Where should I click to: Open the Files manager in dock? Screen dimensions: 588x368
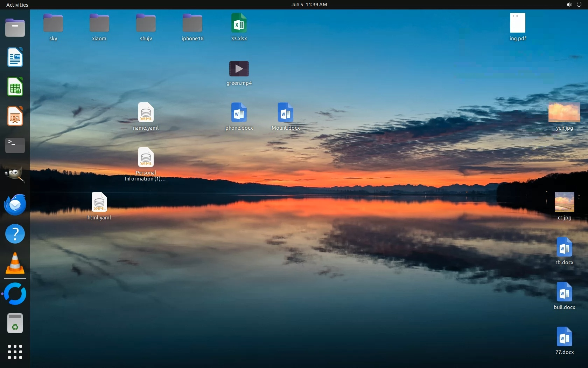pyautogui.click(x=15, y=28)
